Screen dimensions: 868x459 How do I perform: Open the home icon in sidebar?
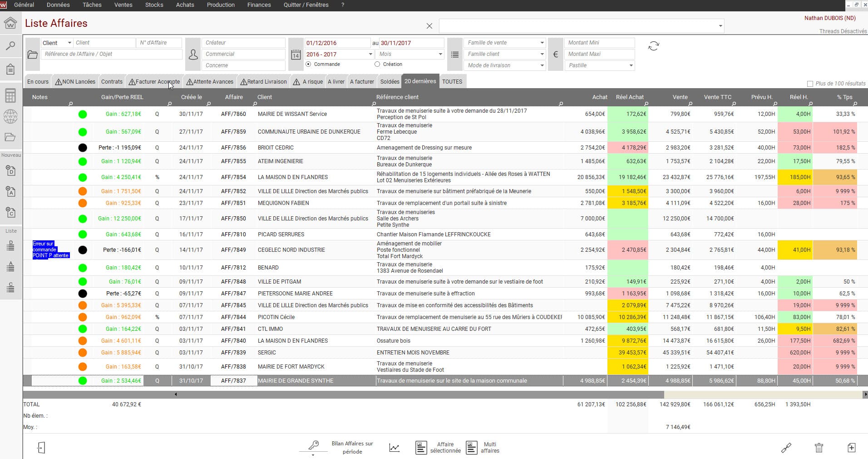[10, 22]
